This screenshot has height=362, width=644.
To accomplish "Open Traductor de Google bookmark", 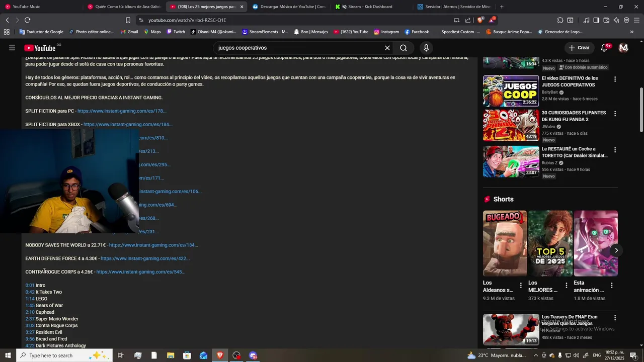I will click(x=41, y=32).
